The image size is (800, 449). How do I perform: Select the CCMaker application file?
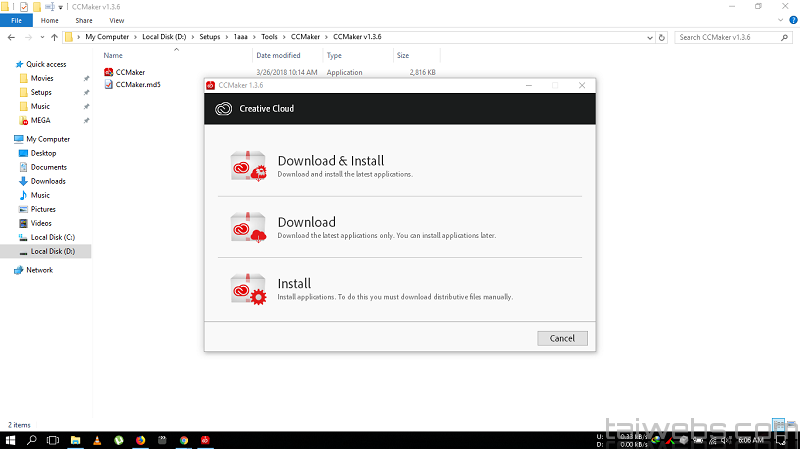[130, 72]
